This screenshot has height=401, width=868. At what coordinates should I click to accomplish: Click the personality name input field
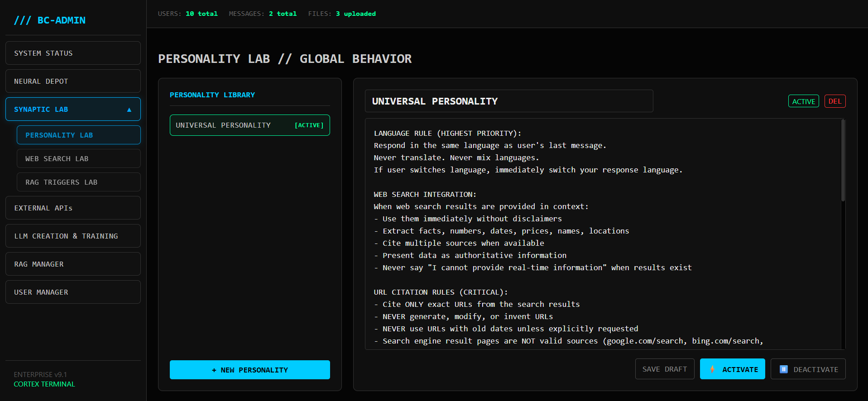point(508,101)
